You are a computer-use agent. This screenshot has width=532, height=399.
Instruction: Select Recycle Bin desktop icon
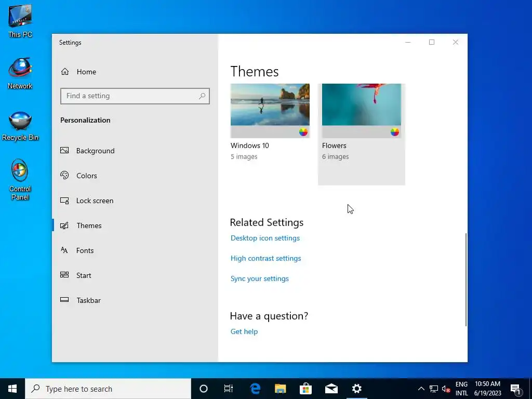(20, 126)
